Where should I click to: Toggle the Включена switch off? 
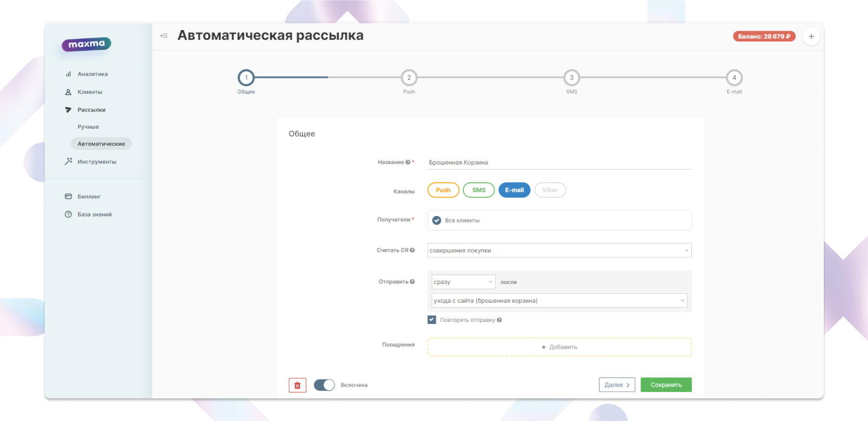click(x=324, y=385)
